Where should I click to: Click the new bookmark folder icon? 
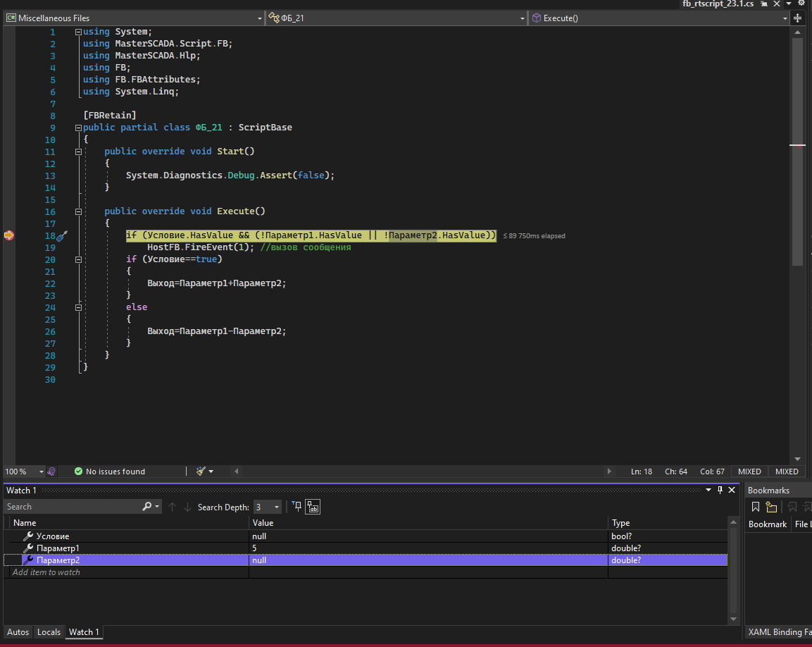pyautogui.click(x=772, y=507)
